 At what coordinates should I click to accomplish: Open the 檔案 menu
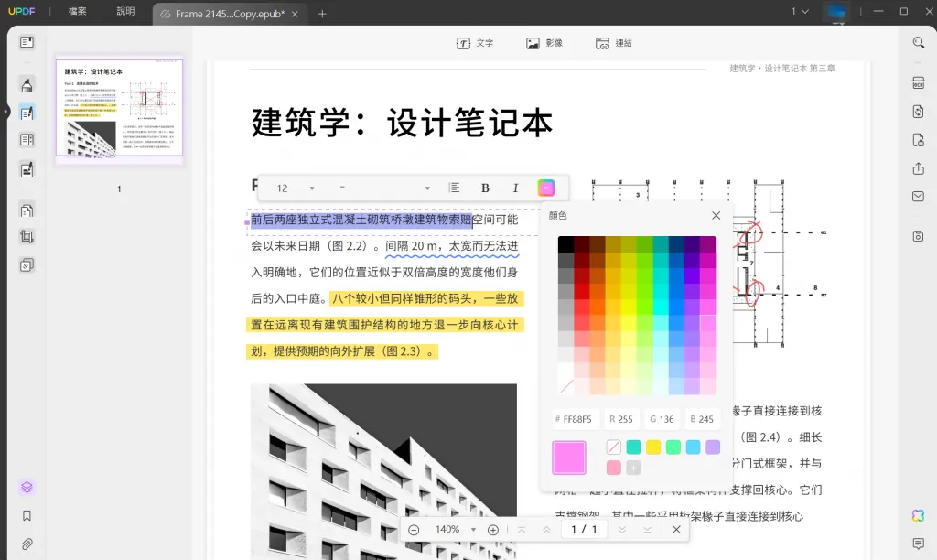(77, 11)
